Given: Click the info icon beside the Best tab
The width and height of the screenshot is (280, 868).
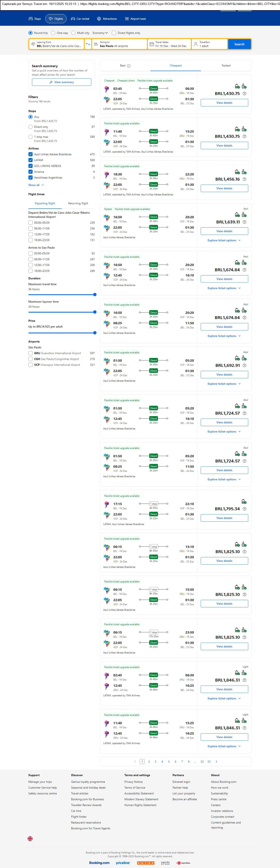Looking at the screenshot, I should click(x=128, y=66).
